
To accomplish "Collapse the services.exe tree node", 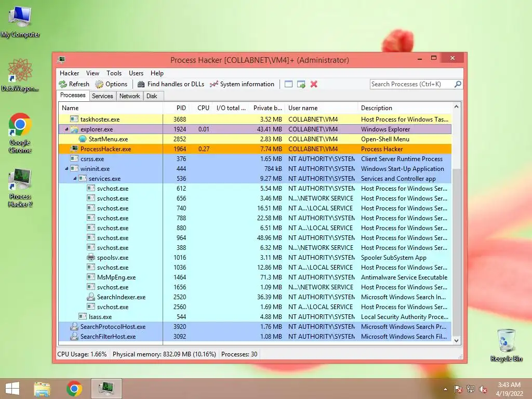I will click(75, 179).
